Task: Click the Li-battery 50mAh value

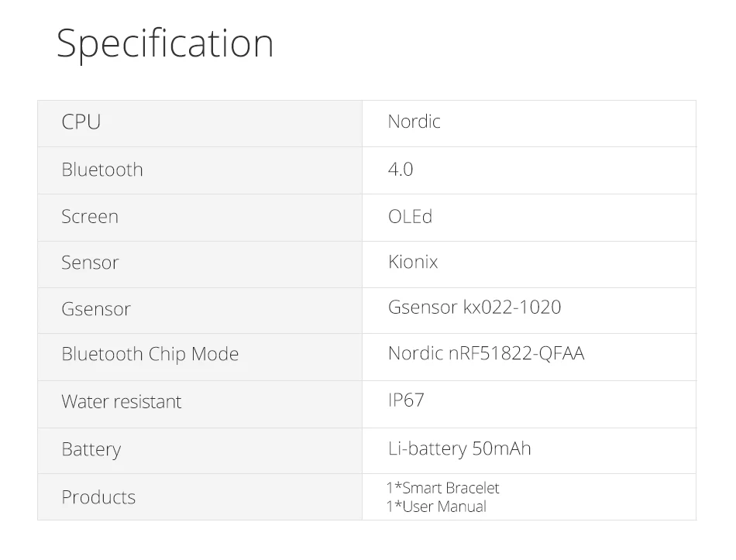Action: pyautogui.click(x=459, y=448)
